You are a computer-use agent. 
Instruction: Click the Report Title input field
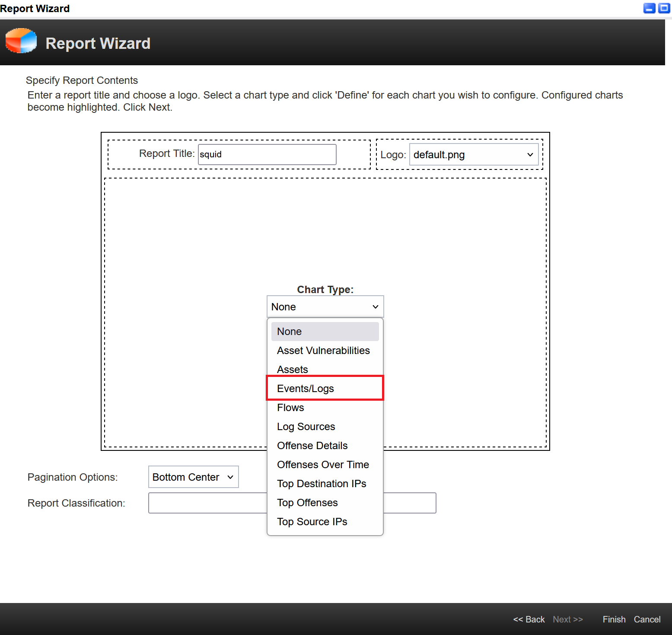coord(267,154)
